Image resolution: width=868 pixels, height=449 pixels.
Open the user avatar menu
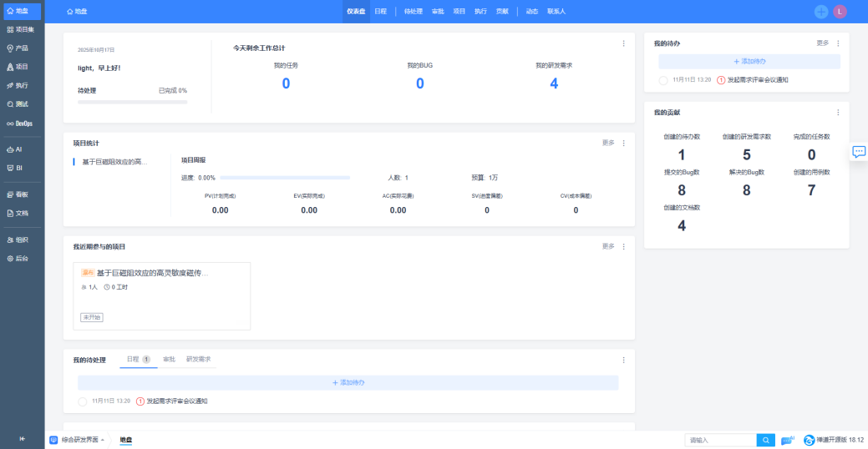pyautogui.click(x=840, y=12)
